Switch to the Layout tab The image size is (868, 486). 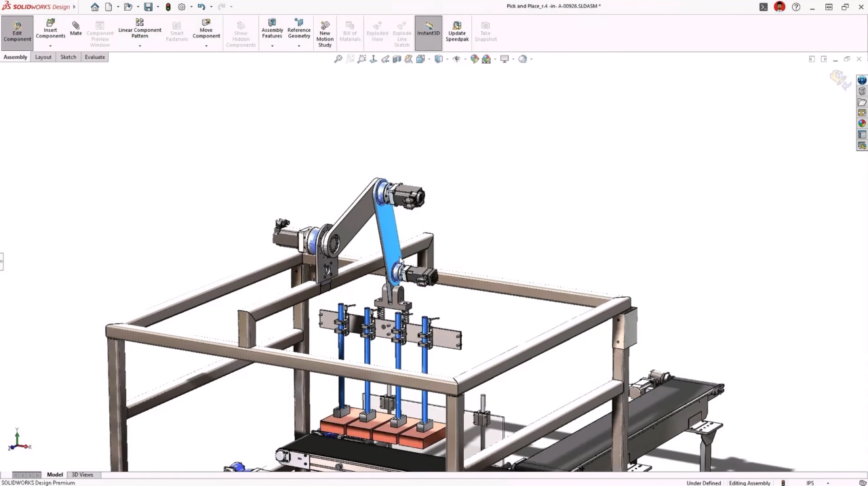[x=43, y=57]
